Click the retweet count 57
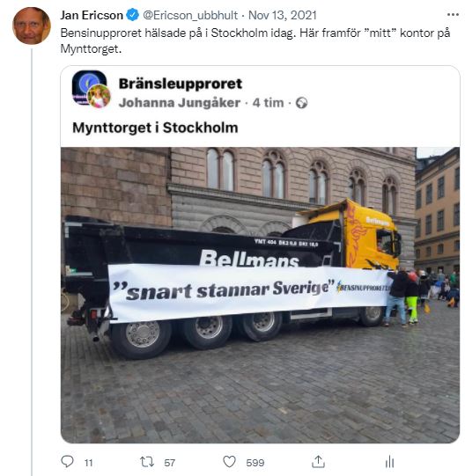This screenshot has height=476, width=465. 170,463
